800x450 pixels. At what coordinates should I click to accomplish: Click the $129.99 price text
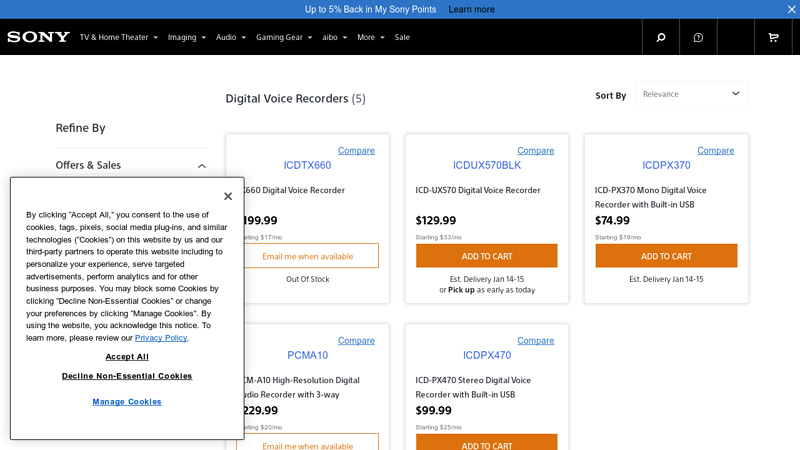(436, 220)
